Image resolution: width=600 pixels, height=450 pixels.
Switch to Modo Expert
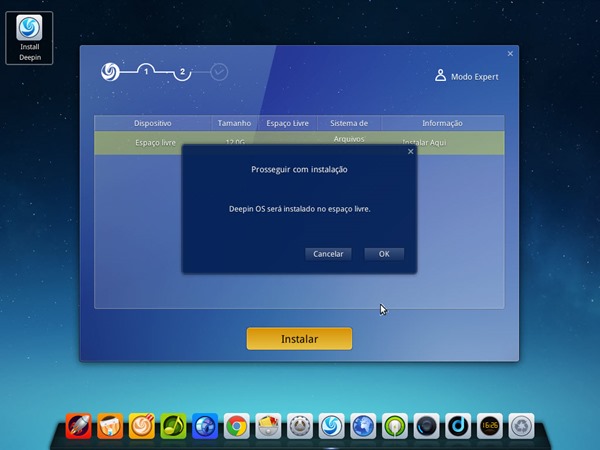[x=467, y=76]
